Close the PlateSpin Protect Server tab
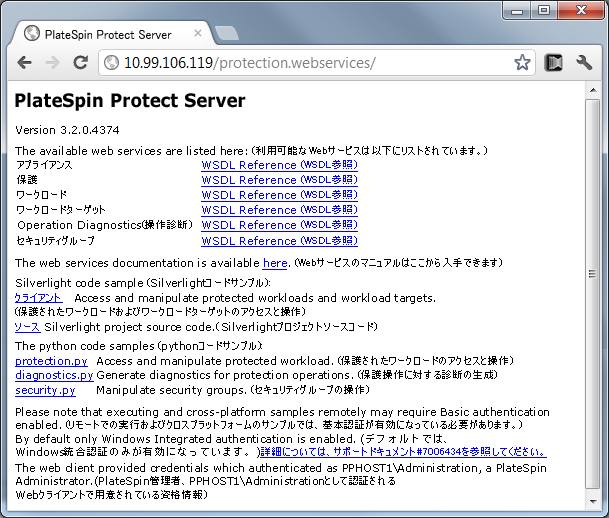 pos(198,33)
